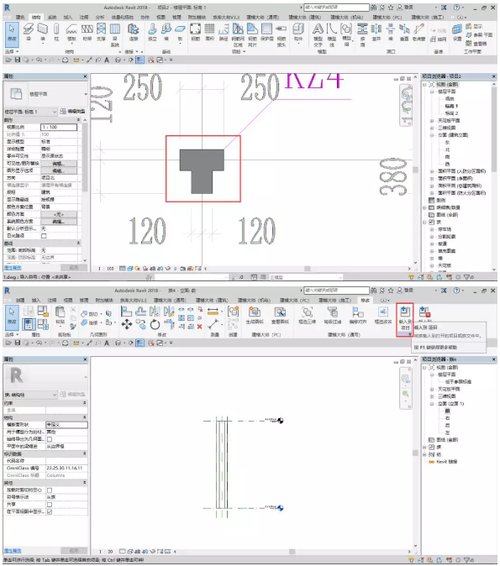Select the Rotate tool in bottom window ribbon

point(155,324)
